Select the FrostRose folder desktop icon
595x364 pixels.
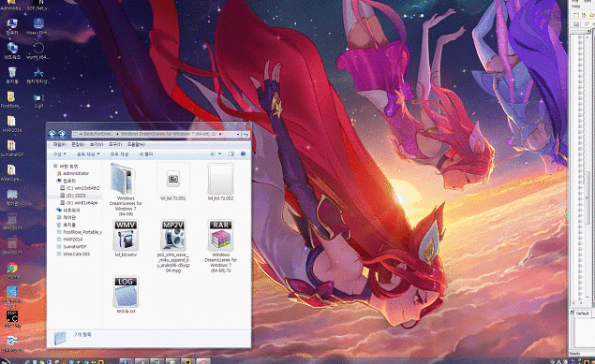point(11,99)
